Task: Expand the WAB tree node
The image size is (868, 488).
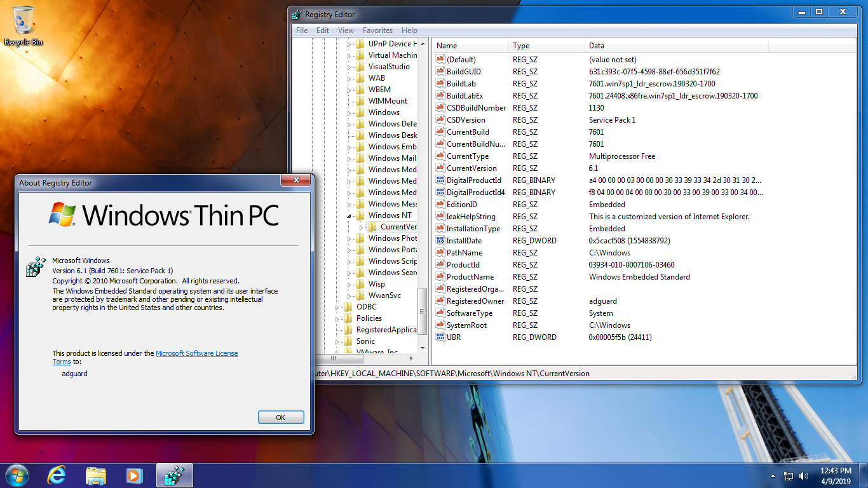Action: (x=349, y=78)
